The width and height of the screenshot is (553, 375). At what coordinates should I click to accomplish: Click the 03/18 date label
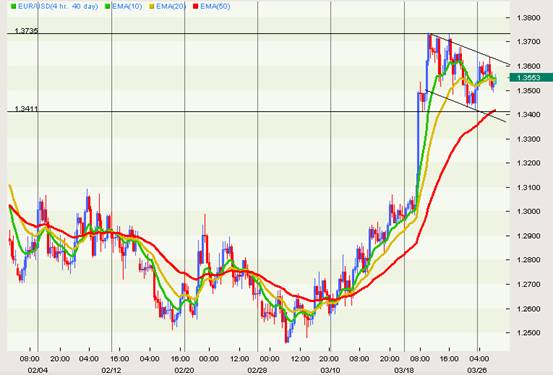[404, 370]
